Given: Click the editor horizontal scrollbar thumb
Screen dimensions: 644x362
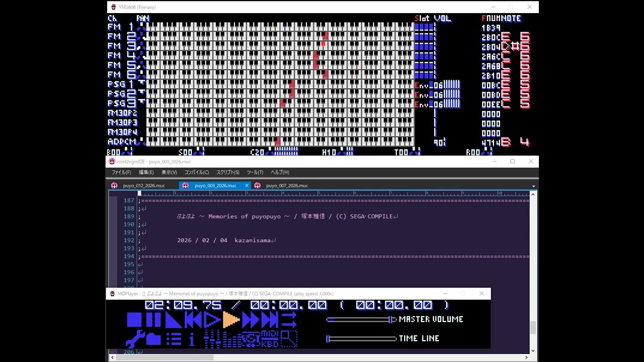Looking at the screenshot, I should tap(165, 357).
